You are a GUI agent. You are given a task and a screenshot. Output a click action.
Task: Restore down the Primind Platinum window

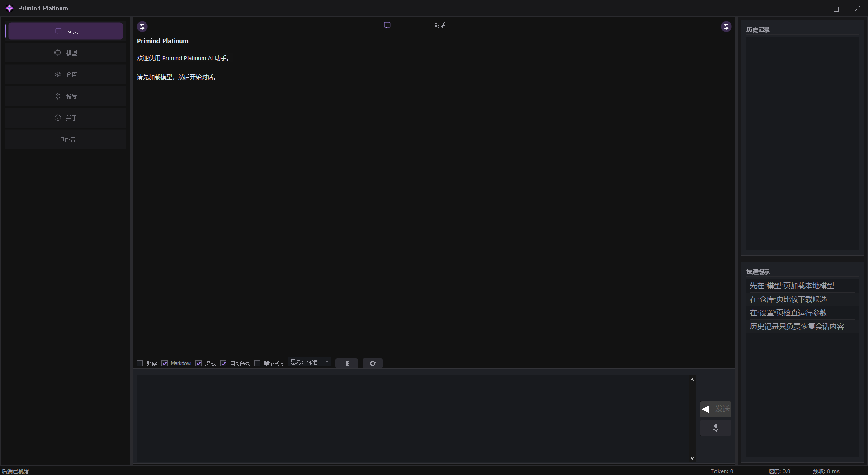click(x=837, y=9)
